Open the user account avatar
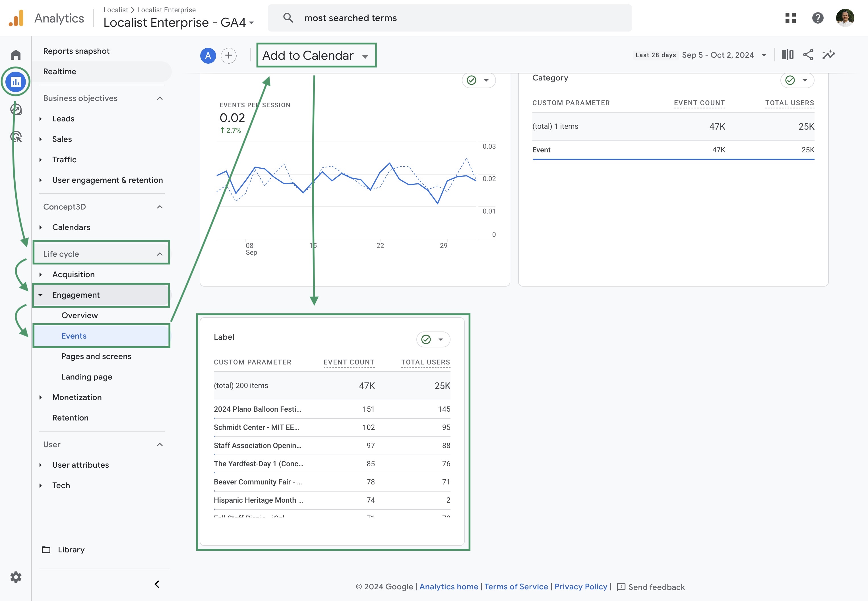This screenshot has height=601, width=868. (845, 18)
